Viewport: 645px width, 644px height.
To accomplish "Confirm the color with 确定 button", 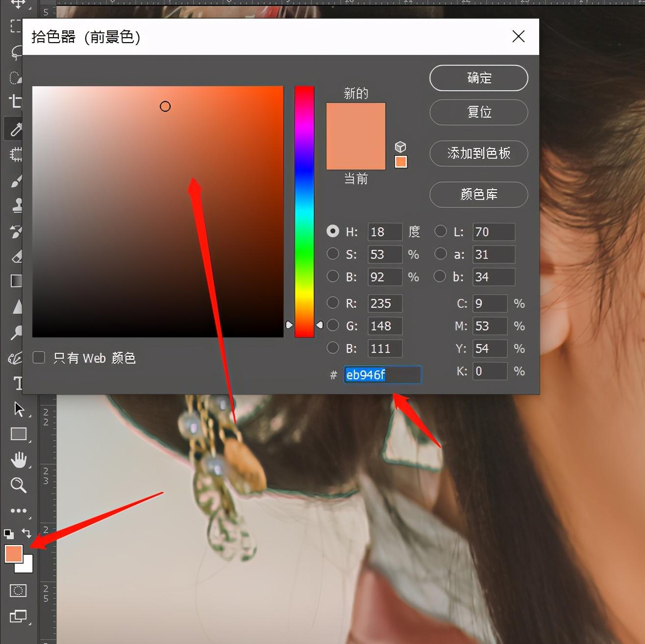I will 478,78.
